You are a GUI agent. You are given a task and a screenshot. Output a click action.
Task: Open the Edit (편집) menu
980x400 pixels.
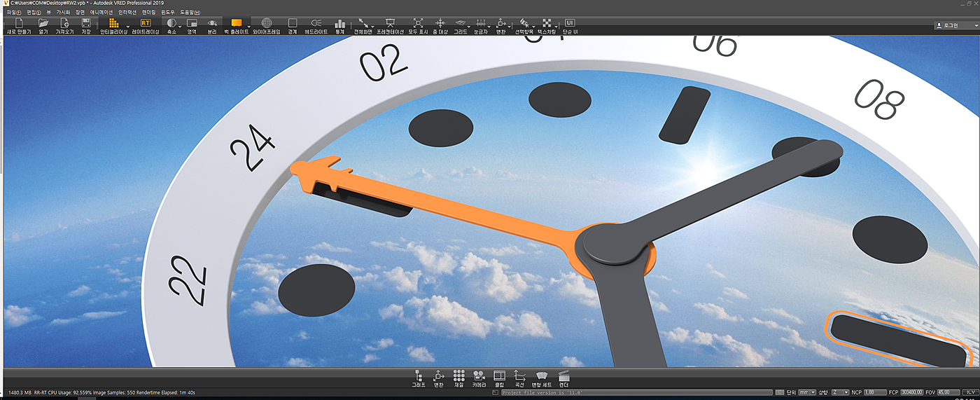click(x=34, y=12)
